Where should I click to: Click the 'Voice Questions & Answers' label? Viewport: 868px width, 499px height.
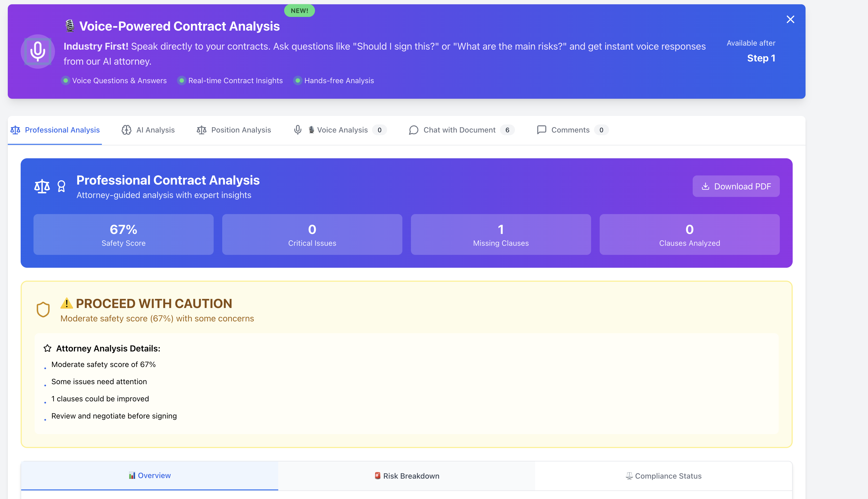[120, 80]
